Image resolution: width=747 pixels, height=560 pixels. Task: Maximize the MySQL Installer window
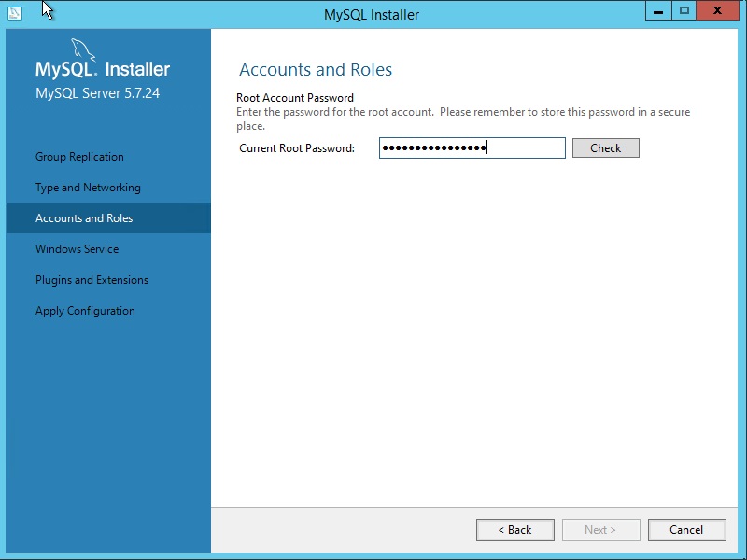point(684,11)
